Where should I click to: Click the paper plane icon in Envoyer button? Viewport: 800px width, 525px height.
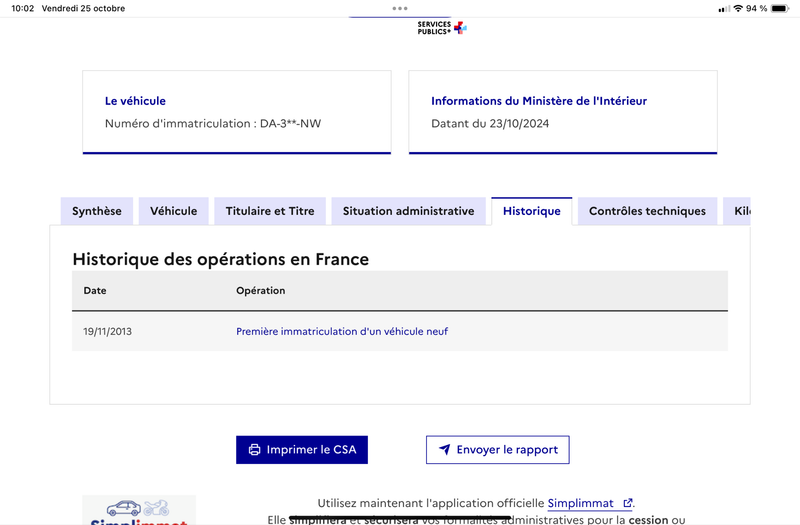click(x=445, y=449)
